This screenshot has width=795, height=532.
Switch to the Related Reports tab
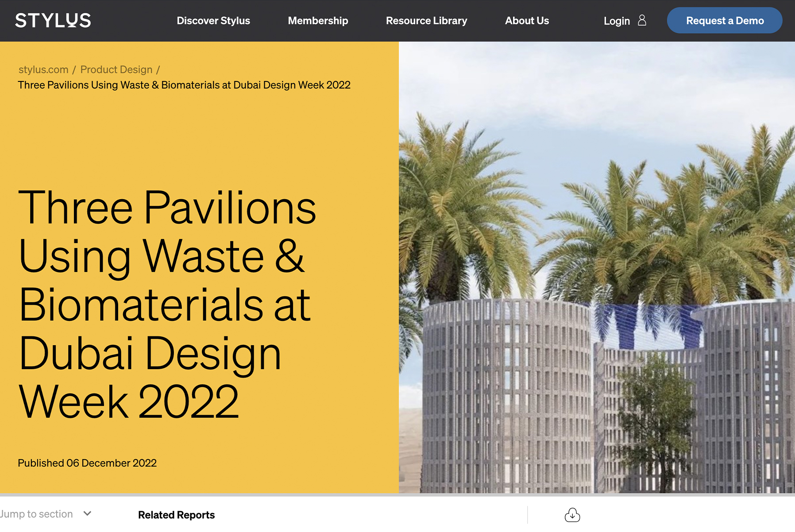pos(176,515)
